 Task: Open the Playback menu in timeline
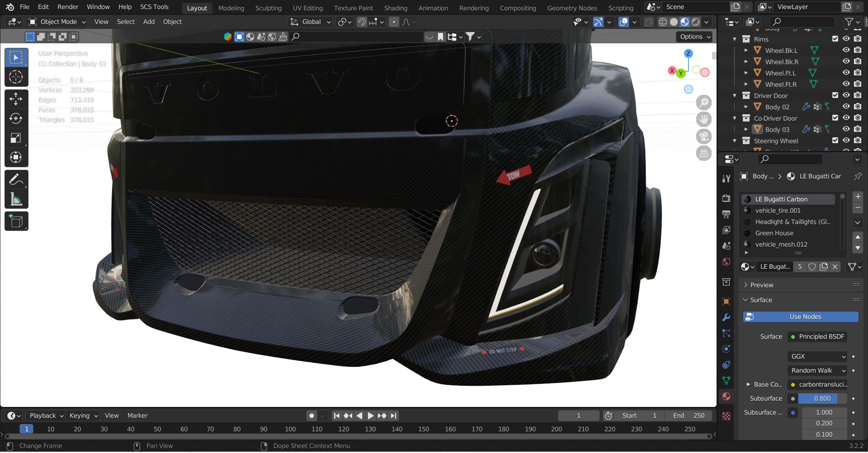coord(47,416)
